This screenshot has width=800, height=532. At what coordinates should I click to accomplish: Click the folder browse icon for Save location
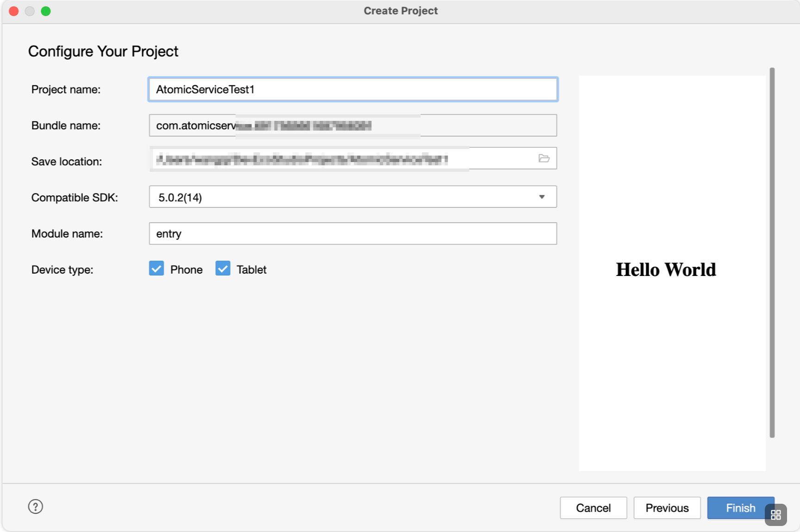(x=544, y=158)
